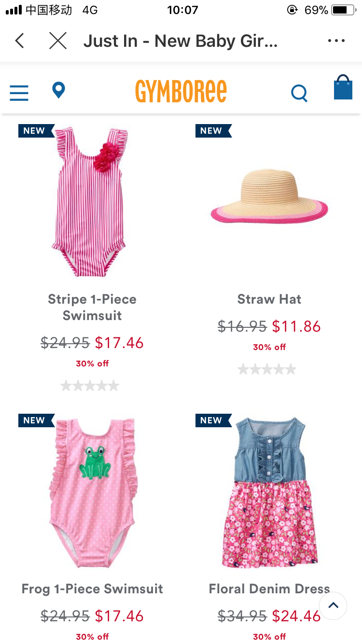View the shopping bag

tap(343, 87)
